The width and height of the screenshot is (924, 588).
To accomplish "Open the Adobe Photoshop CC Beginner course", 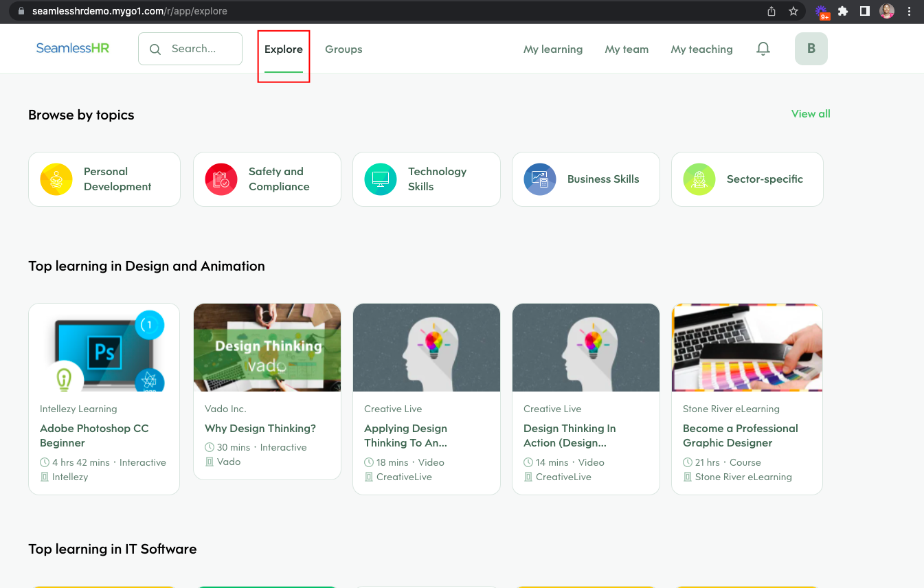I will 94,435.
